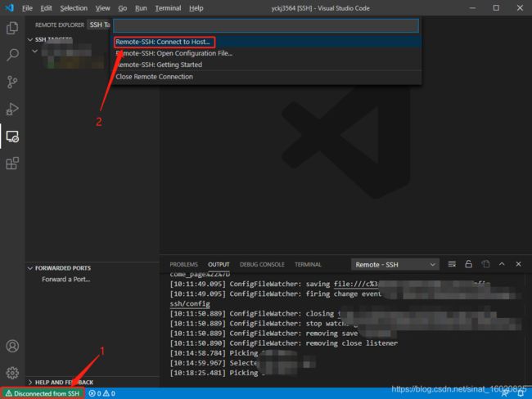532x399 pixels.
Task: Open the Remote Explorer view
Action: pos(12,137)
